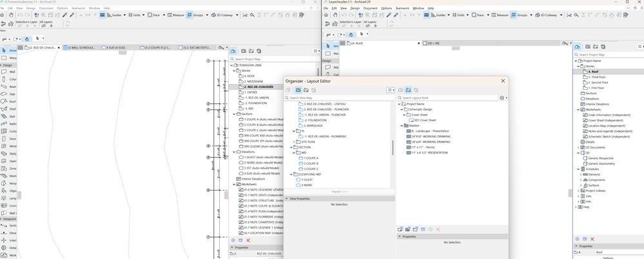Image resolution: width=644 pixels, height=259 pixels.
Task: Collapse the Masters folder in Layout Book
Action: [x=401, y=125]
